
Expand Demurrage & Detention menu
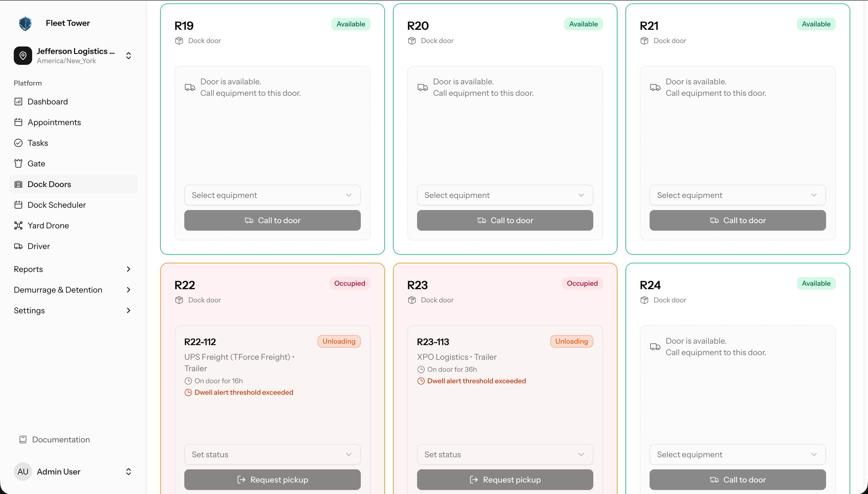(x=128, y=290)
